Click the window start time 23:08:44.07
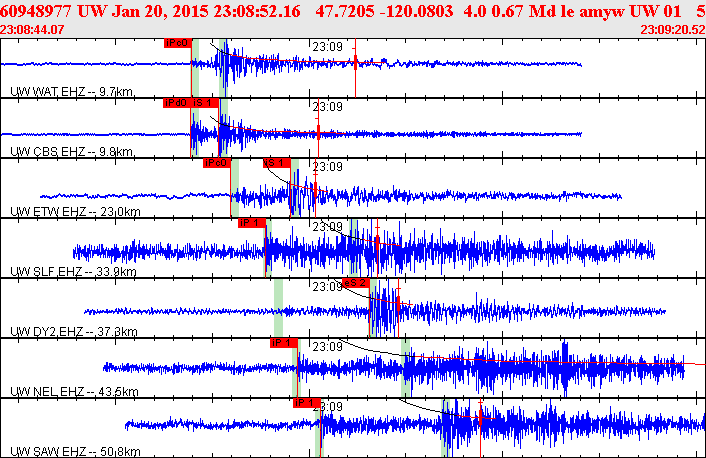Image resolution: width=706 pixels, height=458 pixels. pos(32,30)
